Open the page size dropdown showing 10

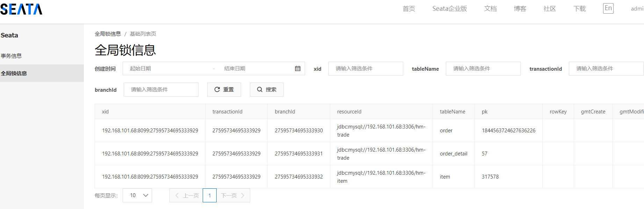click(137, 195)
